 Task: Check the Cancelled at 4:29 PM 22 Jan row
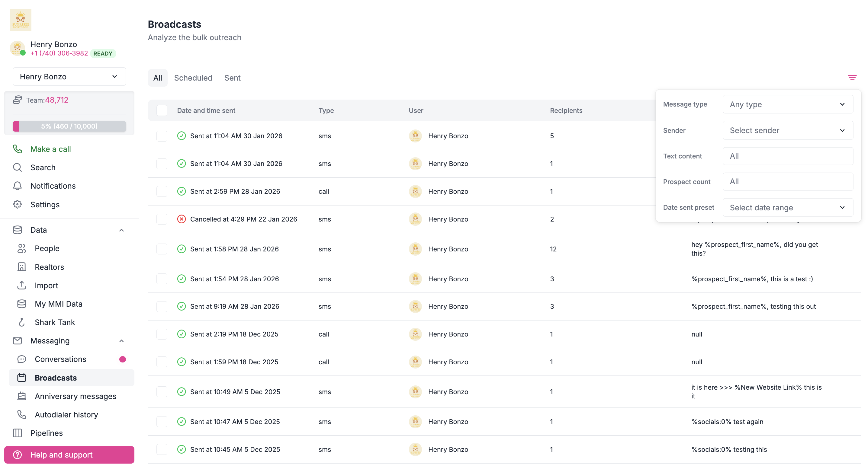coord(162,219)
